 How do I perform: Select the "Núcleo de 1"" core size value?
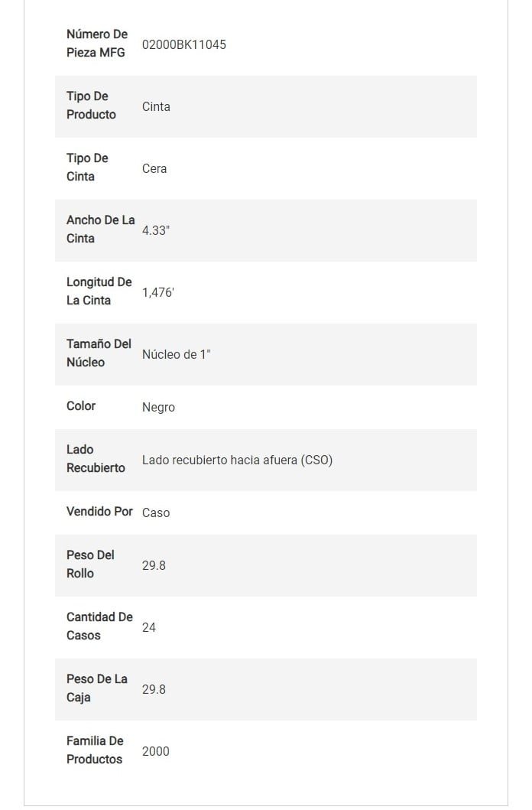pos(176,354)
